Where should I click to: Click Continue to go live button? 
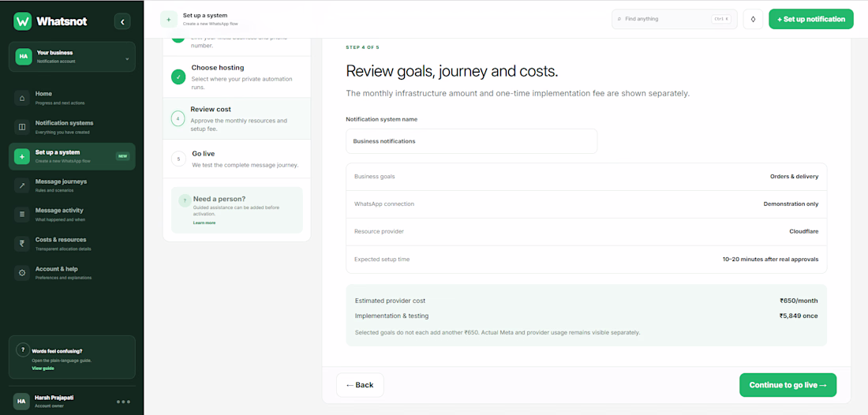[x=788, y=385]
